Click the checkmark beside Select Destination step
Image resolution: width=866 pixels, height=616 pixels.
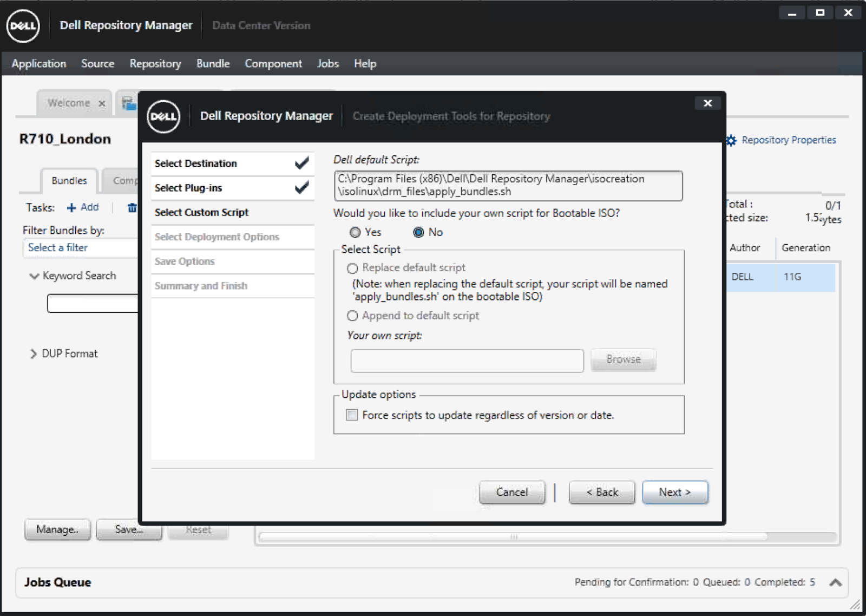[302, 162]
